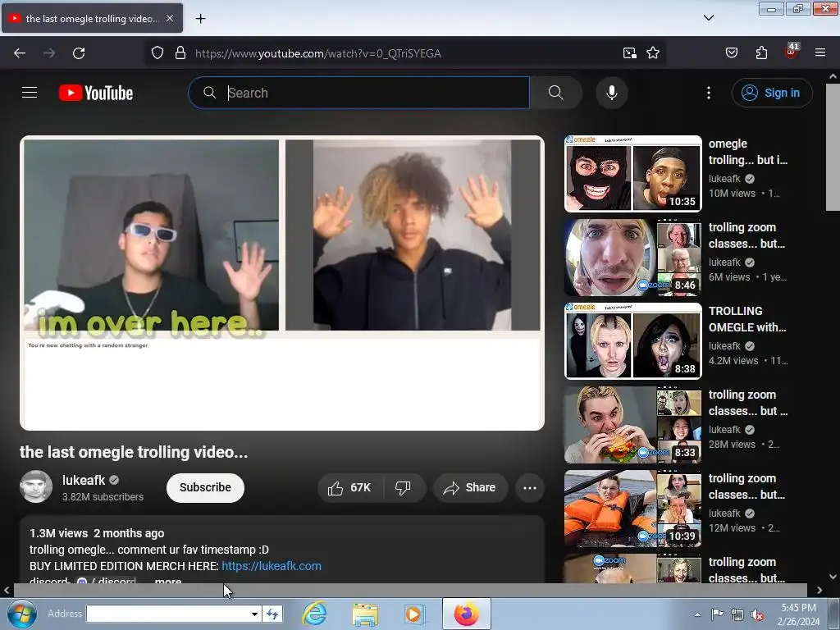Open the tracking protection shield icon
840x630 pixels.
pyautogui.click(x=157, y=53)
